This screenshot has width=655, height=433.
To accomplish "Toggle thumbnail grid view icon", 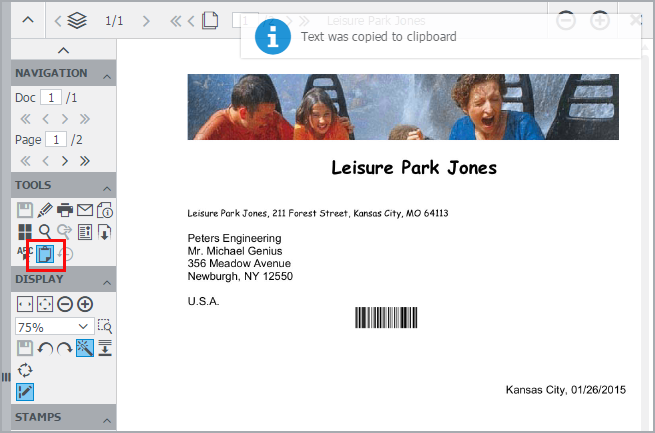I will click(25, 232).
